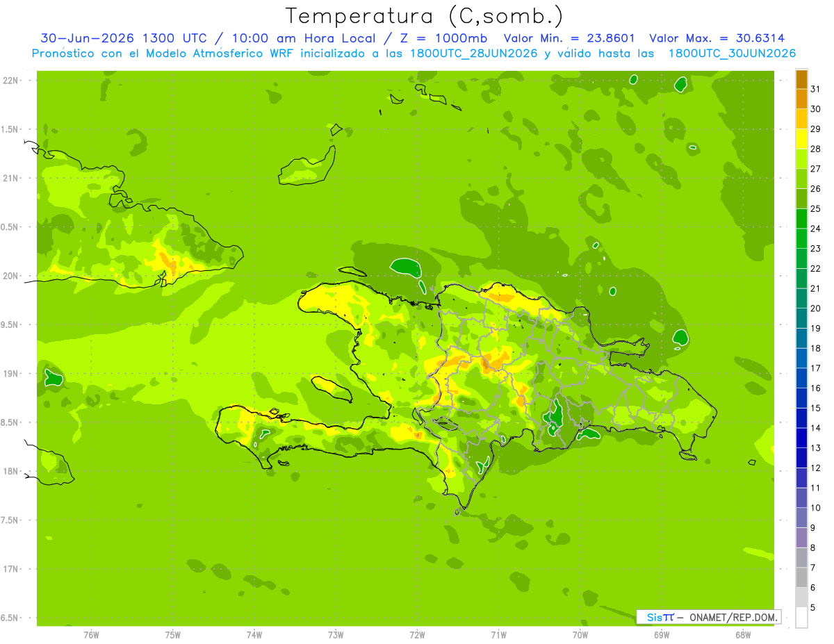Image resolution: width=834 pixels, height=644 pixels.
Task: Click the '72W' longitude label
Action: tap(417, 634)
